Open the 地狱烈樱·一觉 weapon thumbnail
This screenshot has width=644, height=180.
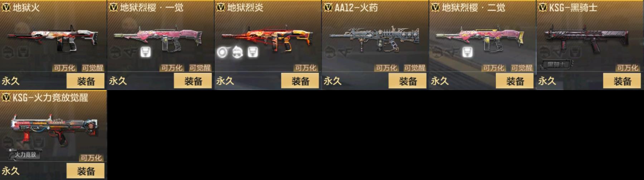(x=158, y=39)
